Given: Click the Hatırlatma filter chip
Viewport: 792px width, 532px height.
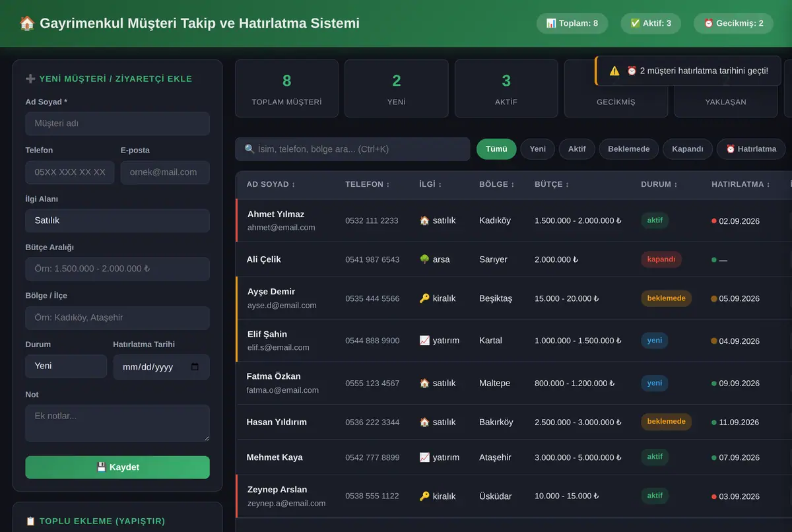Looking at the screenshot, I should tap(751, 149).
